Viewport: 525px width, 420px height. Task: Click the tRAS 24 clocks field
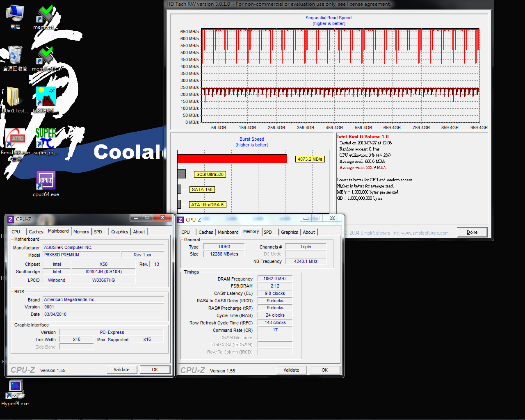tap(275, 315)
